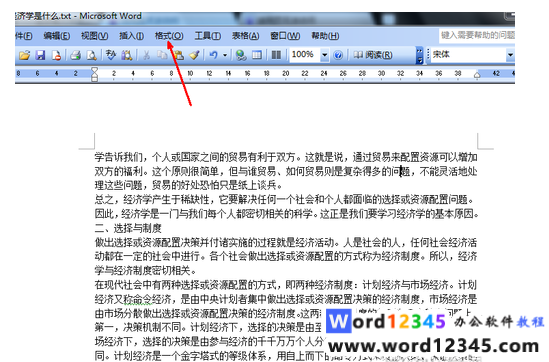This screenshot has height=362, width=549.
Task: Expand Toolbar Options overflow arrow
Action: pyautogui.click(x=419, y=56)
